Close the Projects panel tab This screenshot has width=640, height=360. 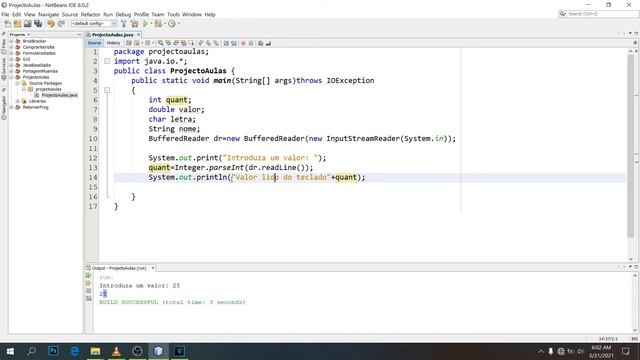(x=29, y=35)
